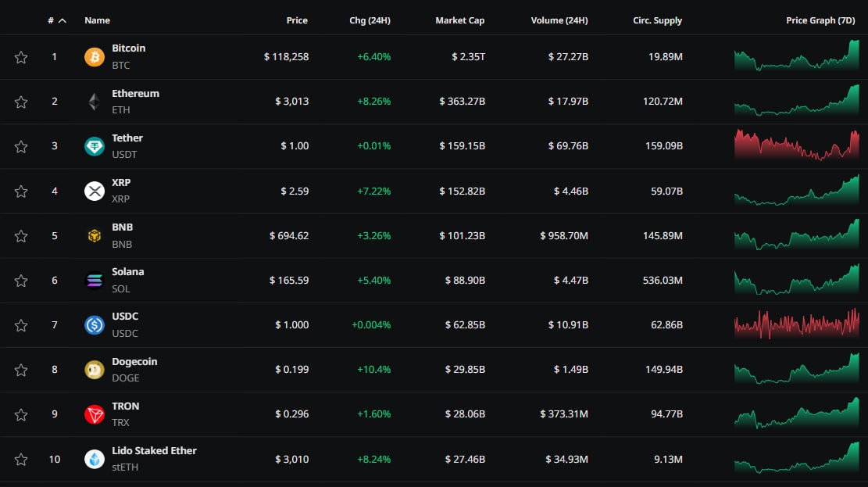Open the Solana name link
Screen dimensions: 868x487
[128, 272]
